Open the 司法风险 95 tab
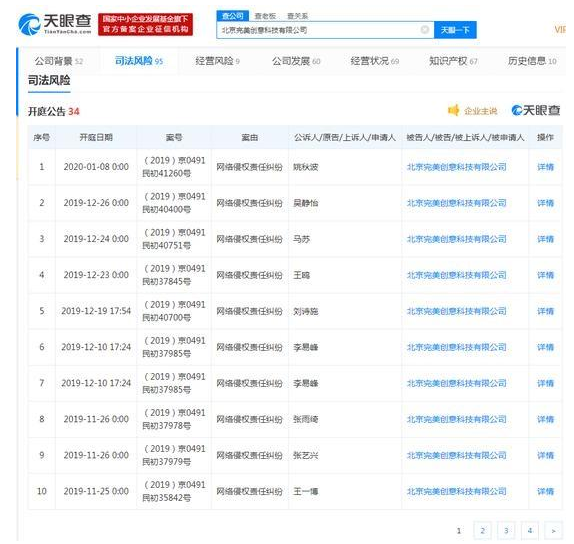This screenshot has height=544, width=574. click(x=139, y=61)
